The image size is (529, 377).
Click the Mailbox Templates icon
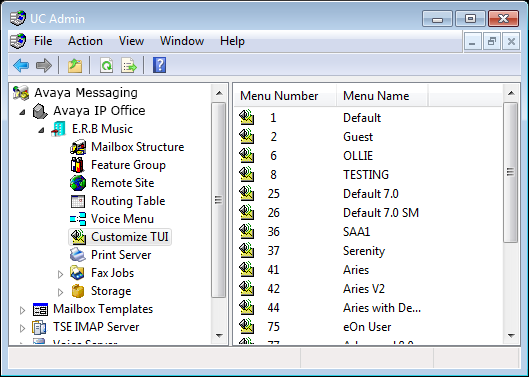pos(40,309)
